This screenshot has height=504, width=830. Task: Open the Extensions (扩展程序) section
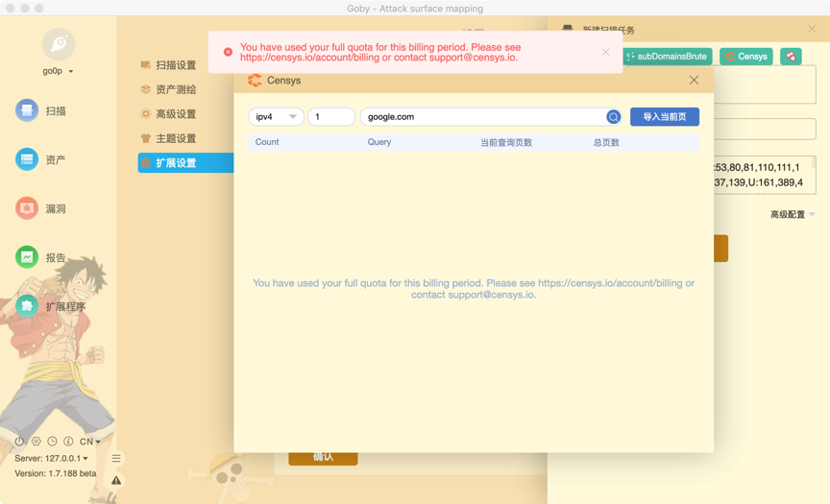click(x=51, y=306)
